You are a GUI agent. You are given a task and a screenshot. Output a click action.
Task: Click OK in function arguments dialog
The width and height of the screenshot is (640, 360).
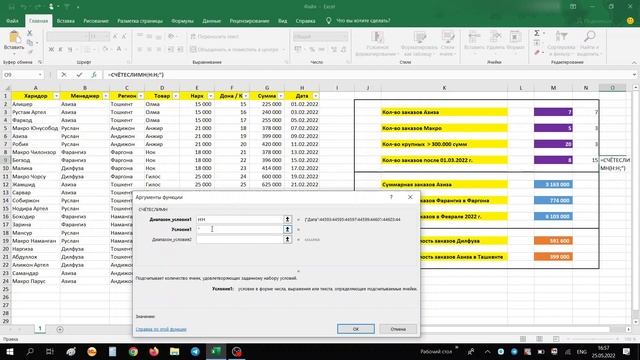pyautogui.click(x=356, y=329)
